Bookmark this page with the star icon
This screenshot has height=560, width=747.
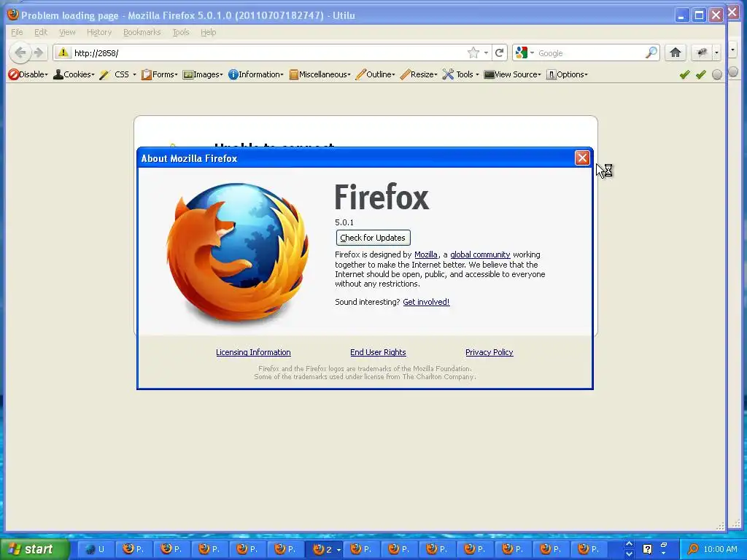(473, 52)
